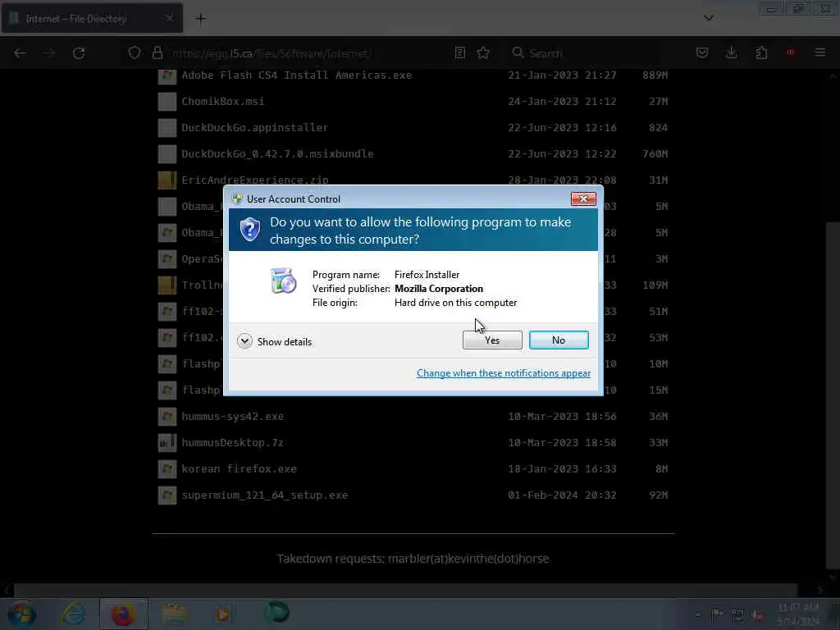Open the Windows Start button

click(x=22, y=614)
